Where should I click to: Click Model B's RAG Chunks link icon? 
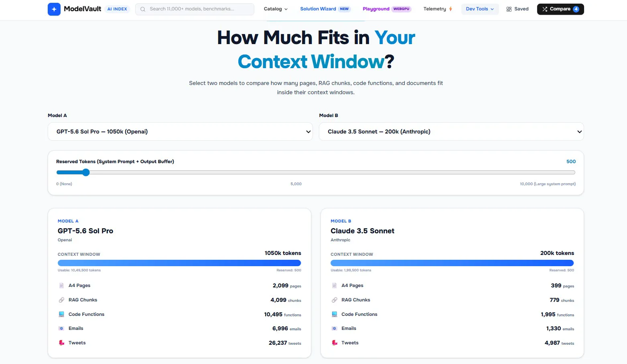point(335,300)
